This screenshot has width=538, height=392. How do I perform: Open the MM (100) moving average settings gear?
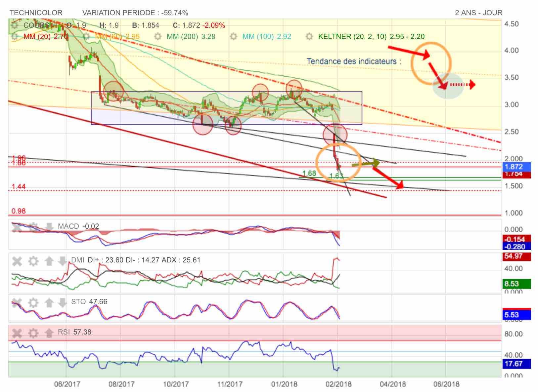[234, 36]
